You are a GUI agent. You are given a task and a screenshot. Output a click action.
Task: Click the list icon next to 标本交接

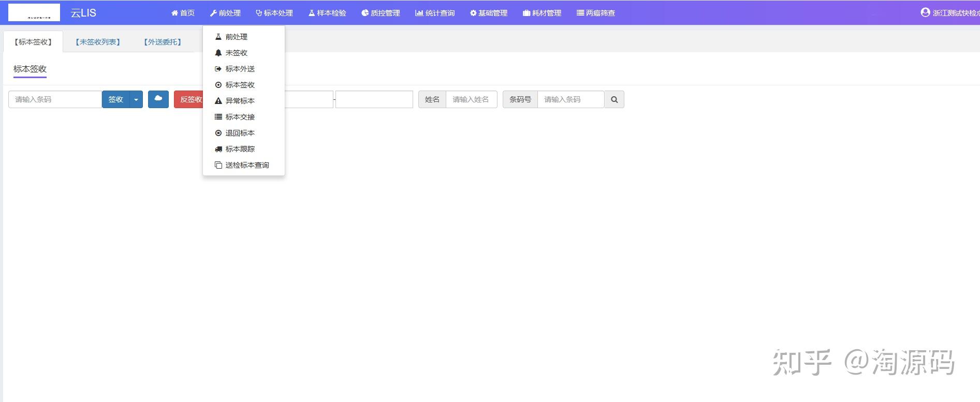218,117
